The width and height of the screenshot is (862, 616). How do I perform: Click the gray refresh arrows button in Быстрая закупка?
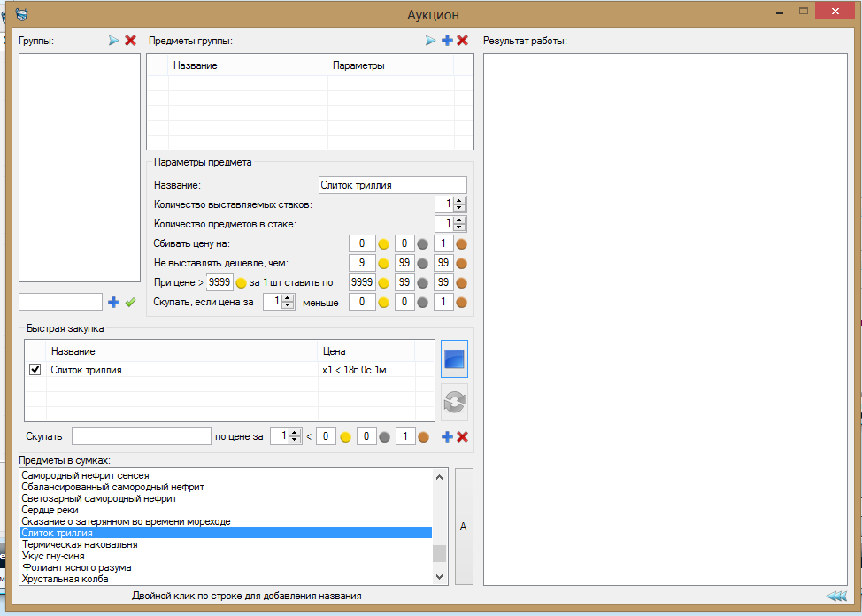pos(454,402)
